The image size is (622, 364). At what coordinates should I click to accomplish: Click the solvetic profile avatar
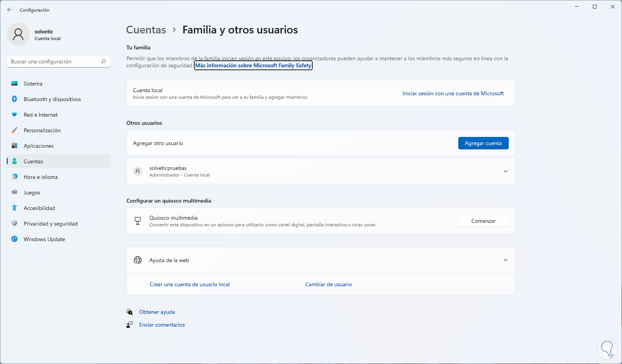click(x=18, y=34)
